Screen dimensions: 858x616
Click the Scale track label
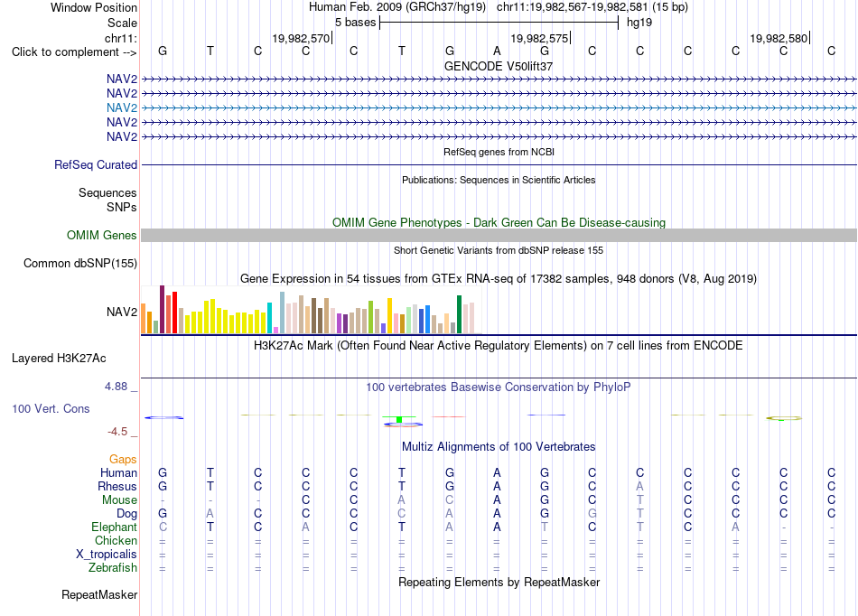(122, 23)
